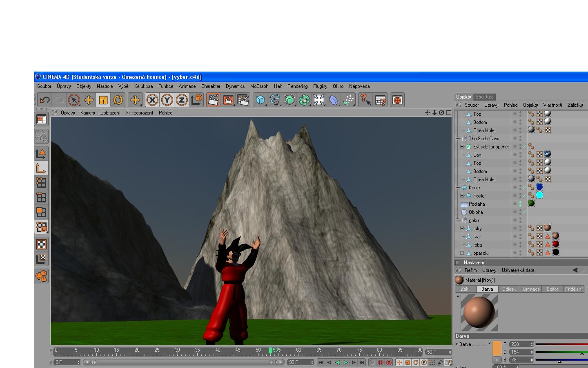This screenshot has width=588, height=368.
Task: Click the record keyframe red button
Action: (x=381, y=362)
